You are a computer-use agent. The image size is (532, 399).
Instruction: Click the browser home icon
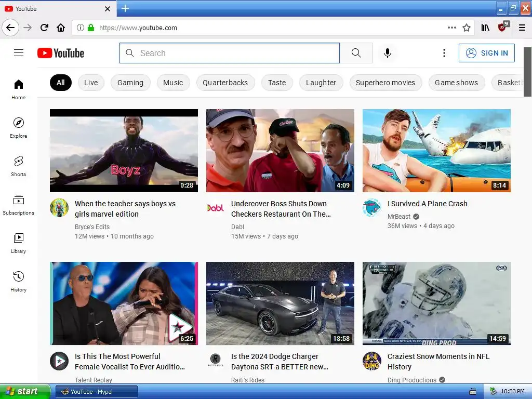(x=61, y=28)
